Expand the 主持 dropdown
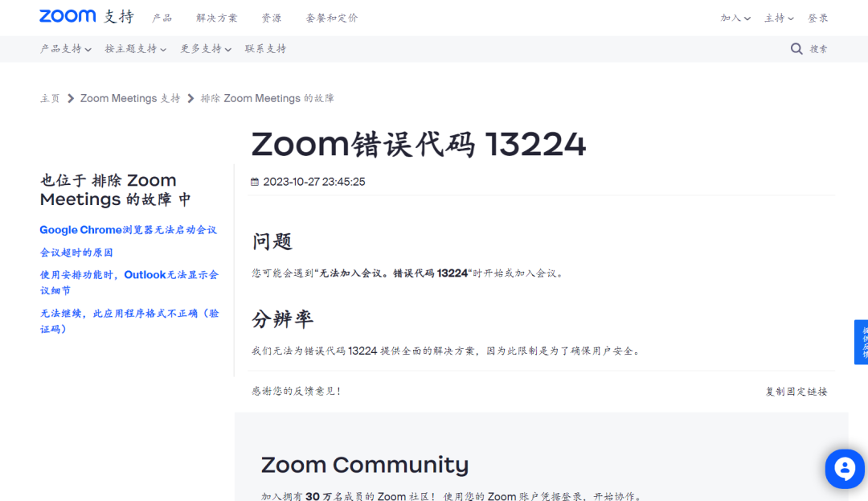The width and height of the screenshot is (868, 501). (779, 18)
